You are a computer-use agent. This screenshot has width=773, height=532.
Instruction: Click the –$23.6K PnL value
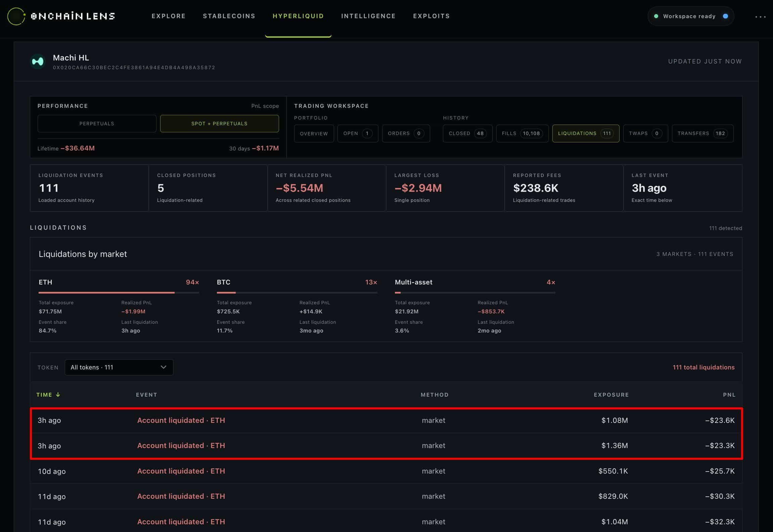tap(720, 420)
